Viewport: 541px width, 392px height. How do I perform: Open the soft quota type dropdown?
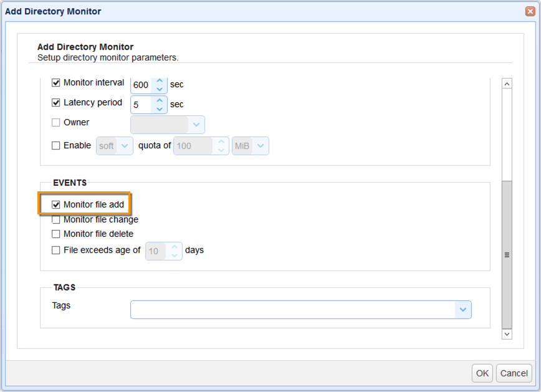(124, 145)
